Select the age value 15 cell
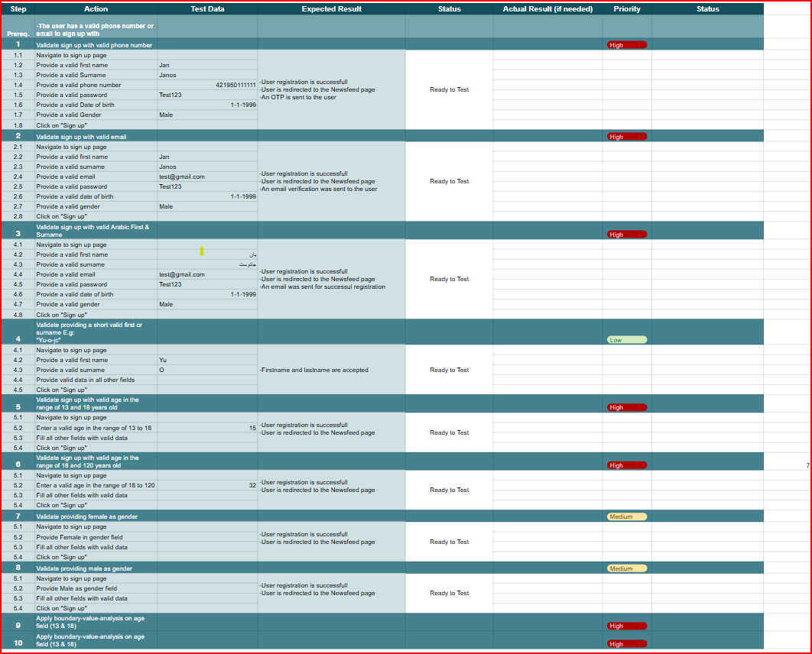812x654 pixels. click(207, 428)
